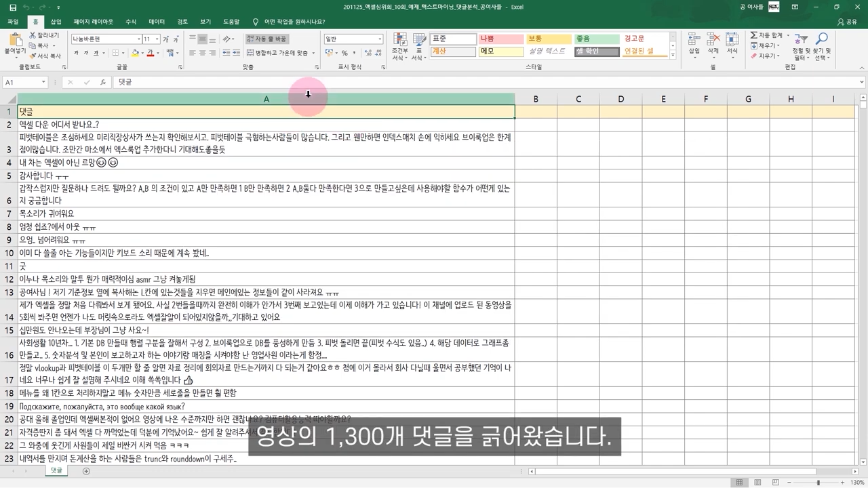Click the accounting currency format icon

coord(329,53)
